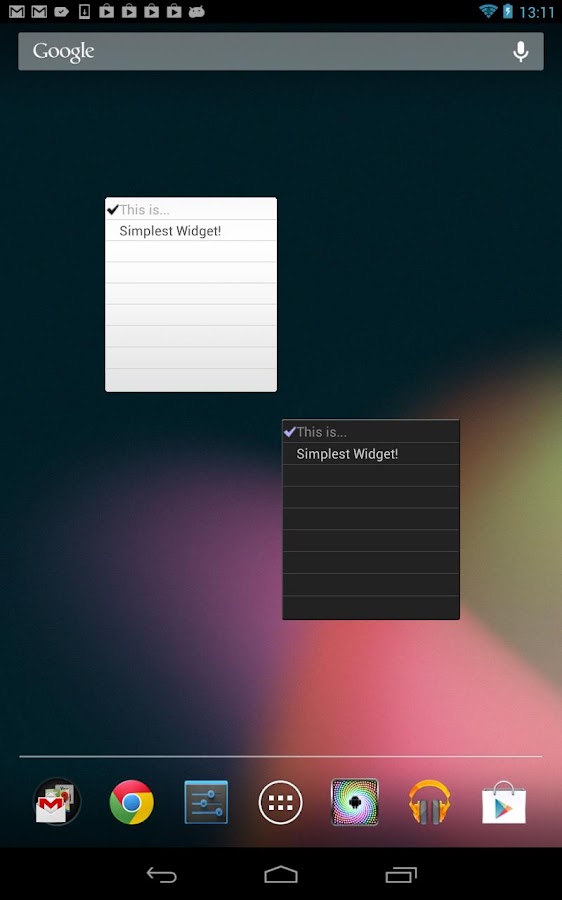The height and width of the screenshot is (900, 562).
Task: Open the app drawer
Action: coord(281,802)
